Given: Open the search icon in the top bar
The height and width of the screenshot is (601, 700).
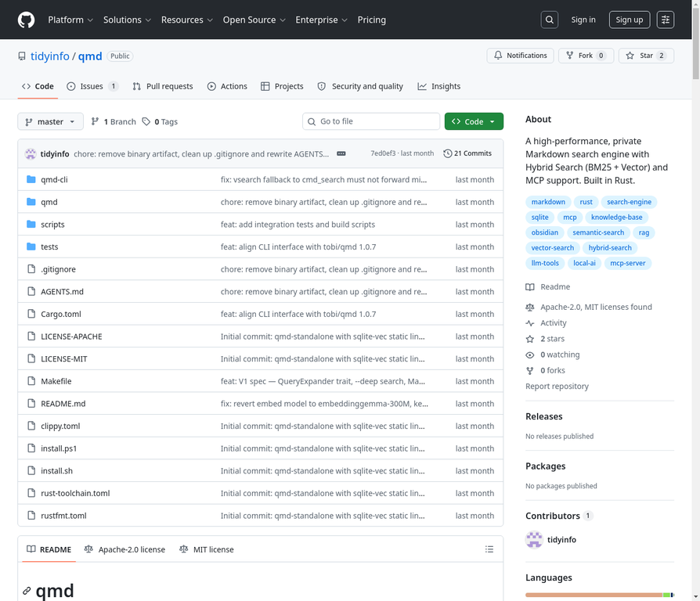Looking at the screenshot, I should point(549,20).
